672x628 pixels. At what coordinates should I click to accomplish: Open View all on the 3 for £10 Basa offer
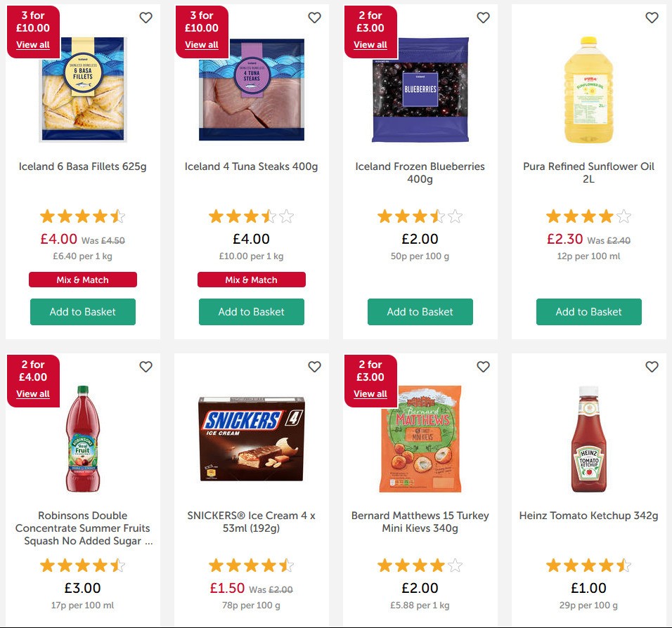point(33,44)
